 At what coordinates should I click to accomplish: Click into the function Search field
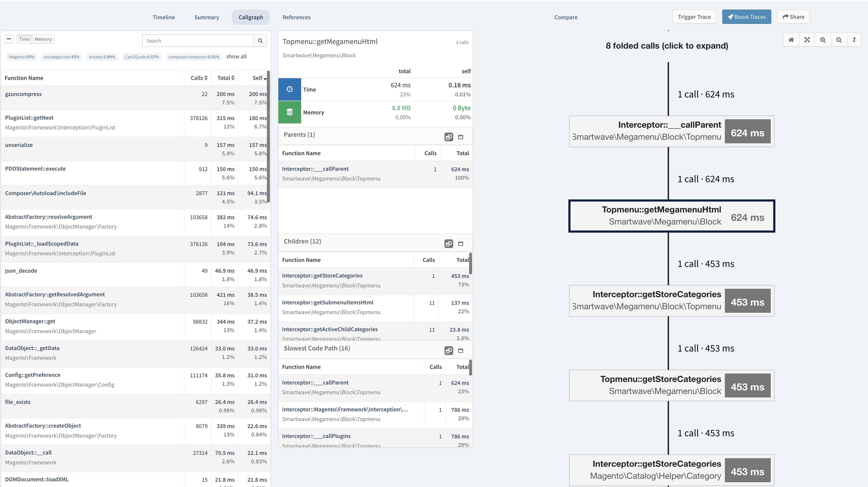198,41
